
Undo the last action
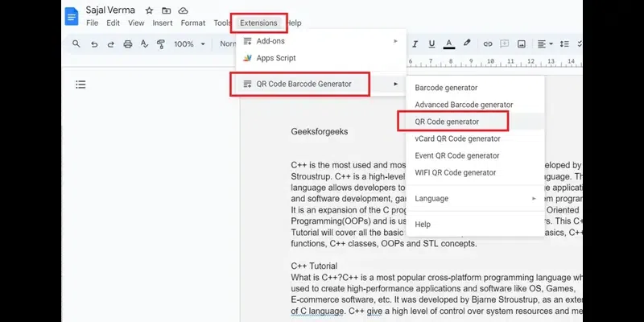coord(94,43)
